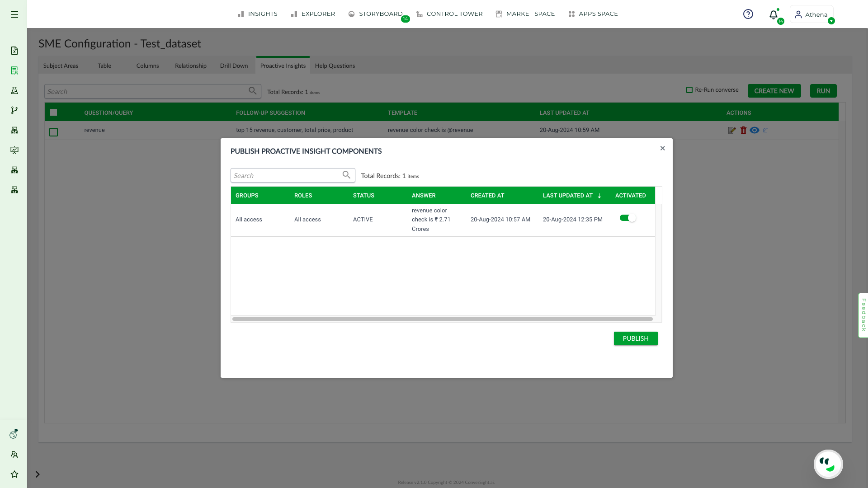Click the CREATE NEW button
The height and width of the screenshot is (488, 868).
pyautogui.click(x=774, y=91)
